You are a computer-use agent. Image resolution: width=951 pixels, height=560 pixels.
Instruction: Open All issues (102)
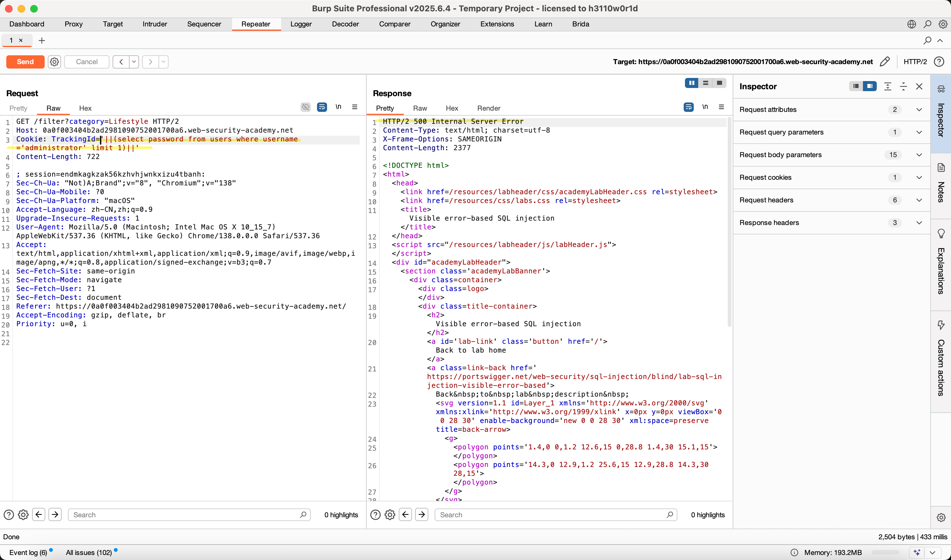(89, 552)
